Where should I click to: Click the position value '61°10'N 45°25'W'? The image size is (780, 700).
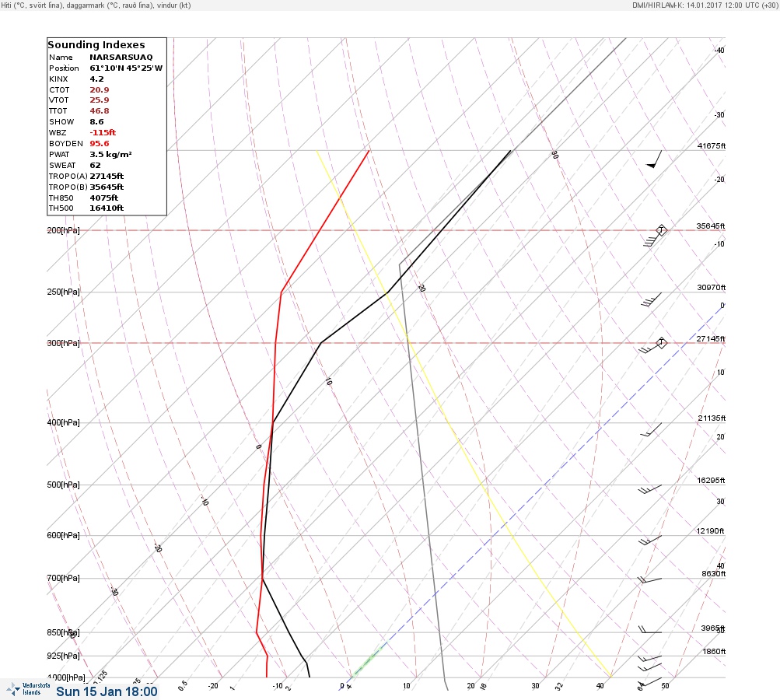(126, 68)
